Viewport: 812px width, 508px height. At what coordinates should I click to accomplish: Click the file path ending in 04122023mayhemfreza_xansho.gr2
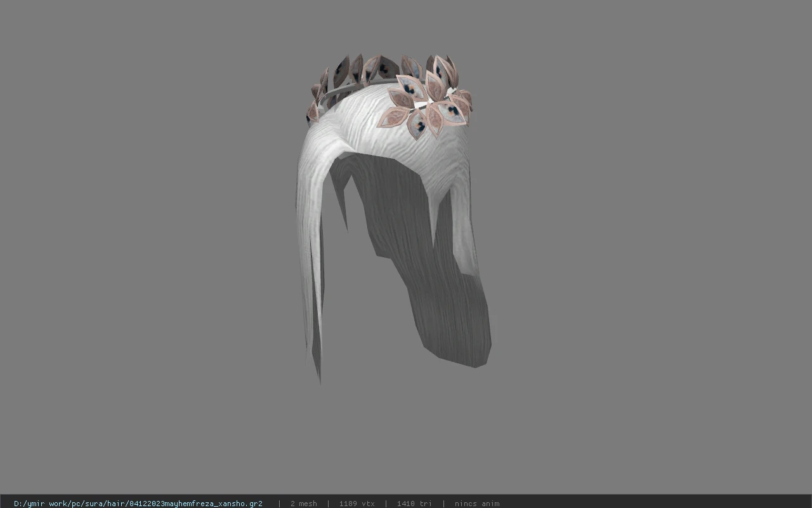(138, 504)
